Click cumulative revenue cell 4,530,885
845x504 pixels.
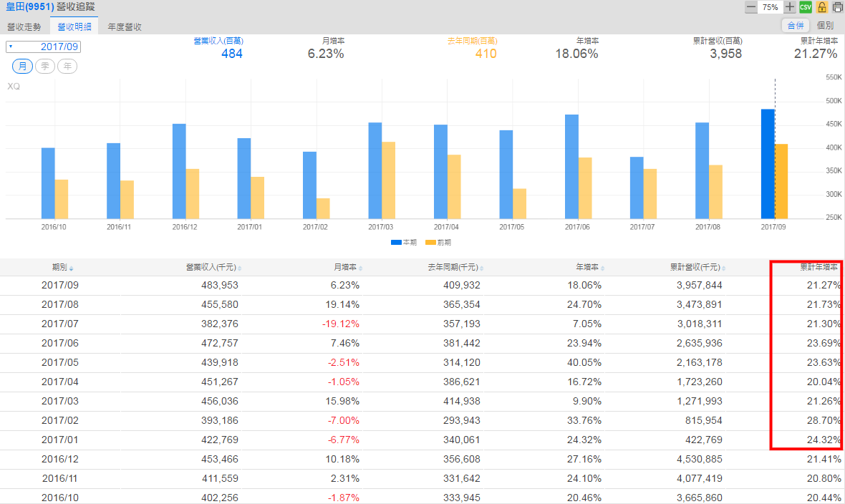pyautogui.click(x=700, y=460)
